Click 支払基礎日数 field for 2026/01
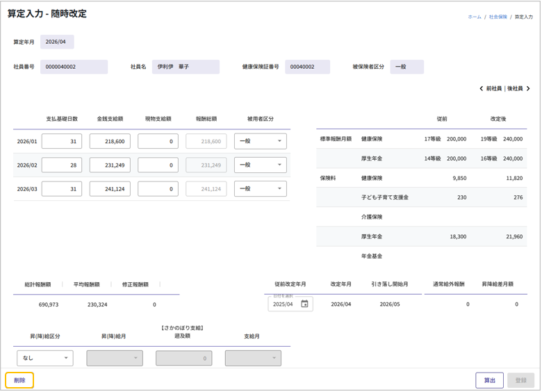 (62, 141)
